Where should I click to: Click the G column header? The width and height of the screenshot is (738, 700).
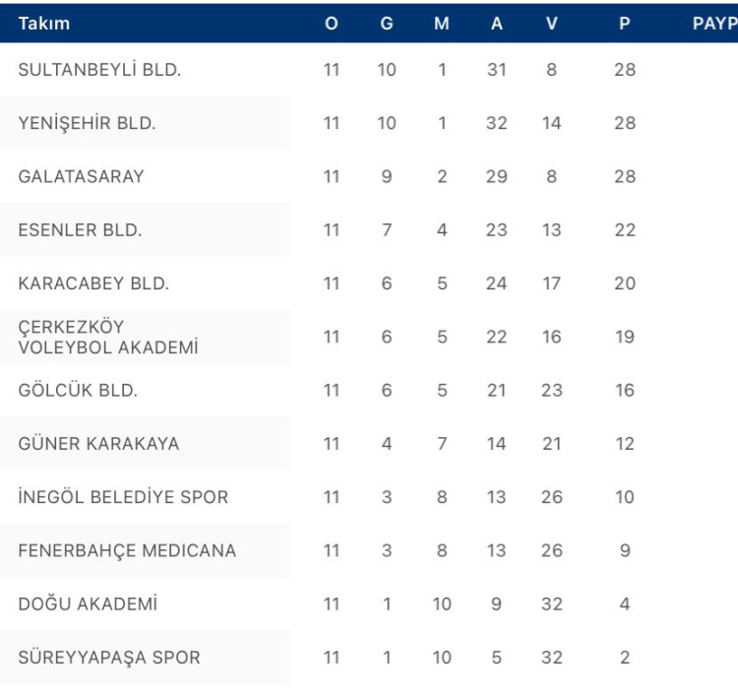[x=387, y=24]
